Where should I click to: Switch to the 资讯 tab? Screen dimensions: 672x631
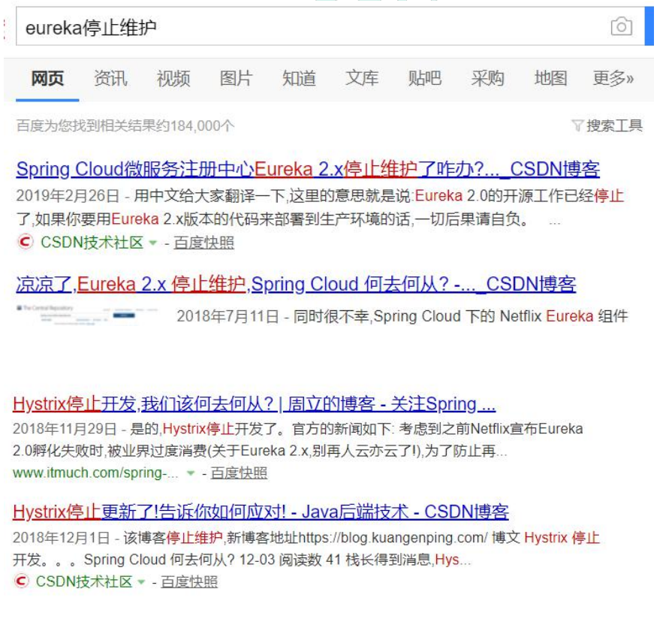coord(110,77)
